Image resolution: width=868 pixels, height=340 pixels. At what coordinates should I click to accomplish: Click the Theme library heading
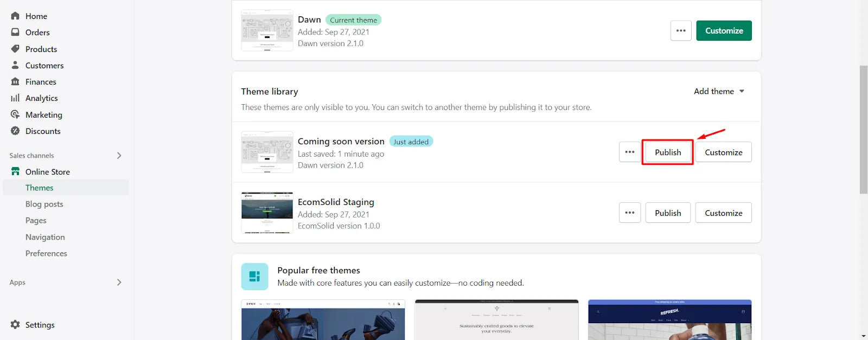pyautogui.click(x=270, y=92)
